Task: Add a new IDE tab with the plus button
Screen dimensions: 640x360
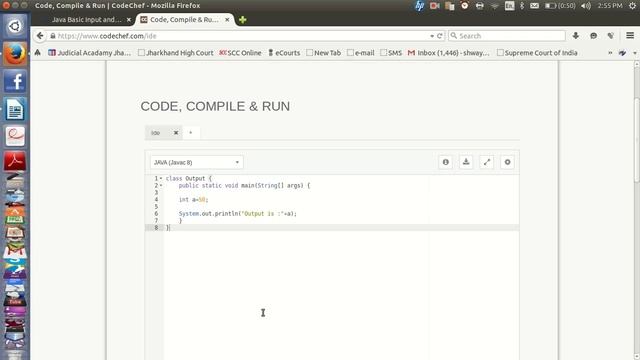Action: (190, 133)
